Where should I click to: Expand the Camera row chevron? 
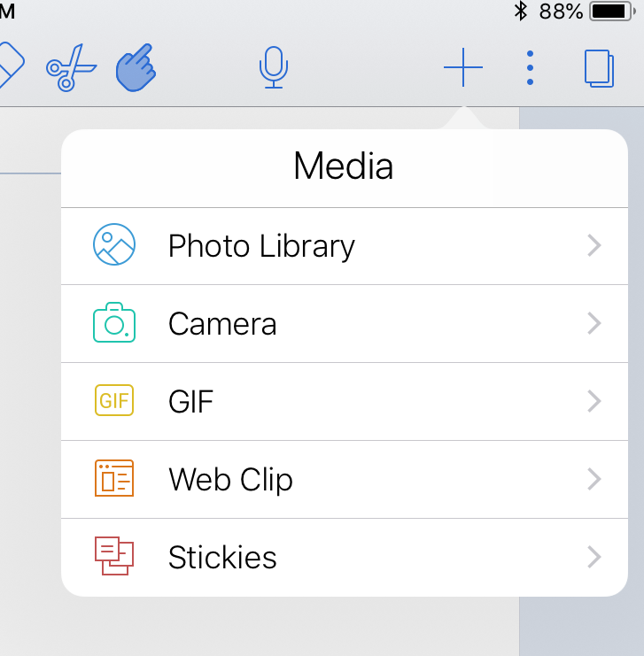coord(594,323)
